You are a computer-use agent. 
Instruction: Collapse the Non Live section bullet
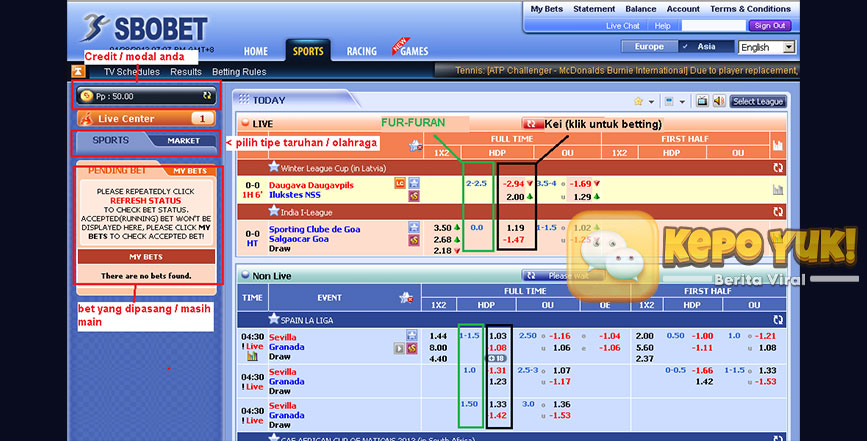coord(245,275)
